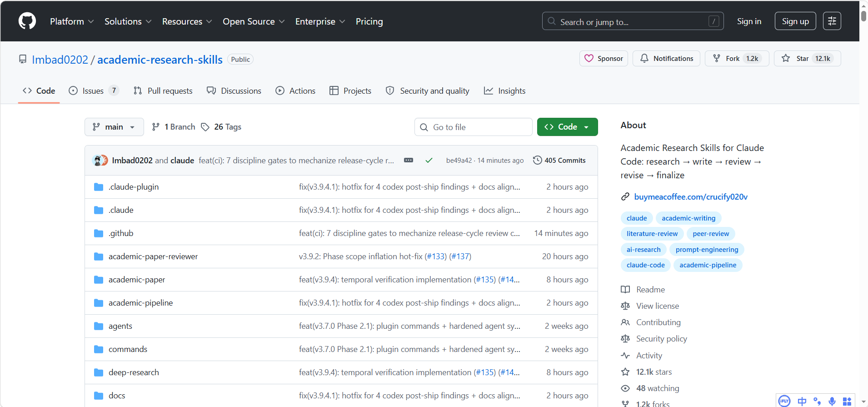The image size is (868, 407).
Task: Switch to the Issues tab
Action: 94,90
